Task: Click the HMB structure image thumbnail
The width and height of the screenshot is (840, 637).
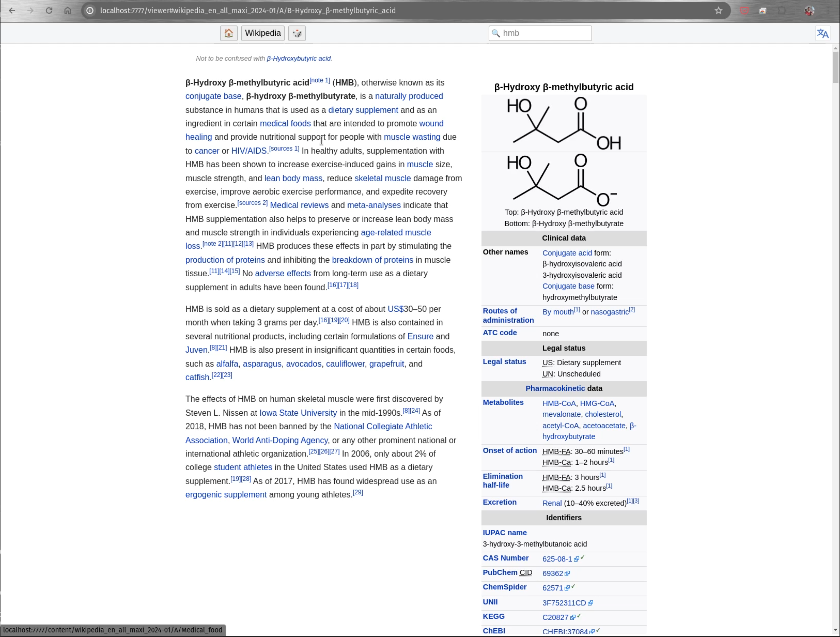Action: click(x=563, y=123)
